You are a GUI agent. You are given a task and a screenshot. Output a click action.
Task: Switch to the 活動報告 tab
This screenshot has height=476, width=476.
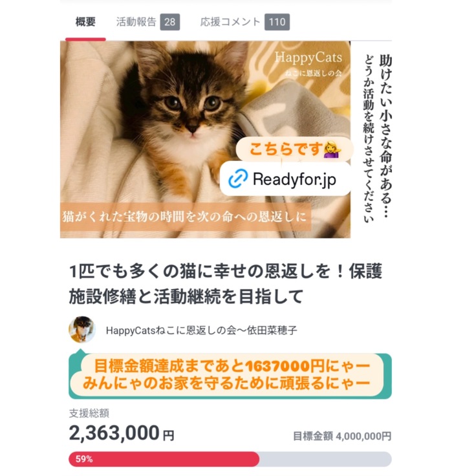[x=136, y=22]
